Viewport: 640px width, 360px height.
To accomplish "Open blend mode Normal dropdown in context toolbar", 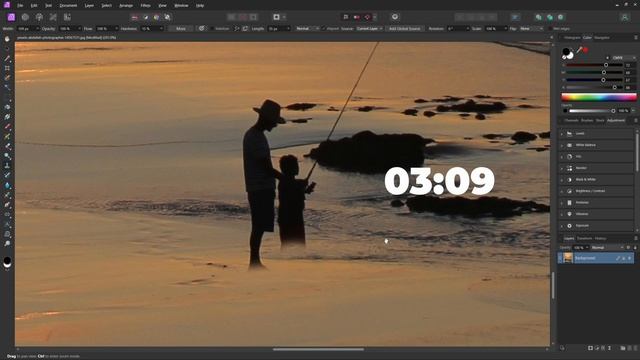I will pos(308,29).
